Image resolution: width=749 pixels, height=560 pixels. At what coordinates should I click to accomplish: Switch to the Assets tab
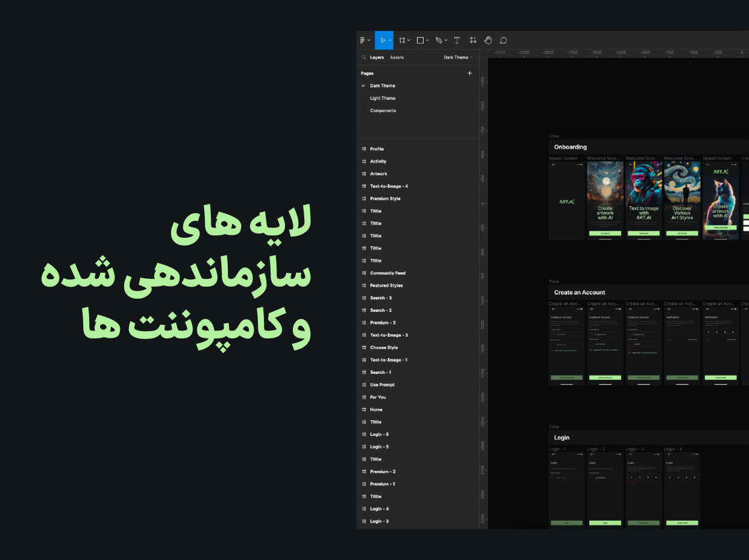tap(396, 58)
